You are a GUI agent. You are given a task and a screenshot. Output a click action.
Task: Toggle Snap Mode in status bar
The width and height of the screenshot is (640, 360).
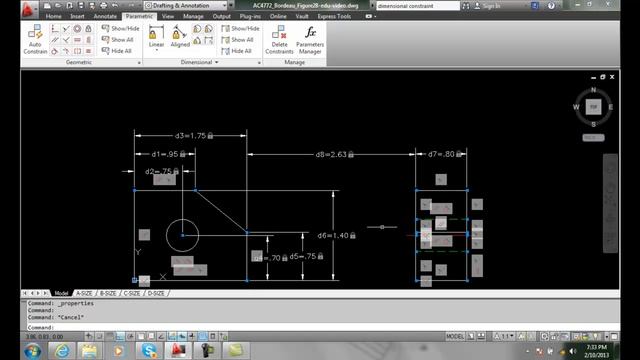(x=99, y=336)
